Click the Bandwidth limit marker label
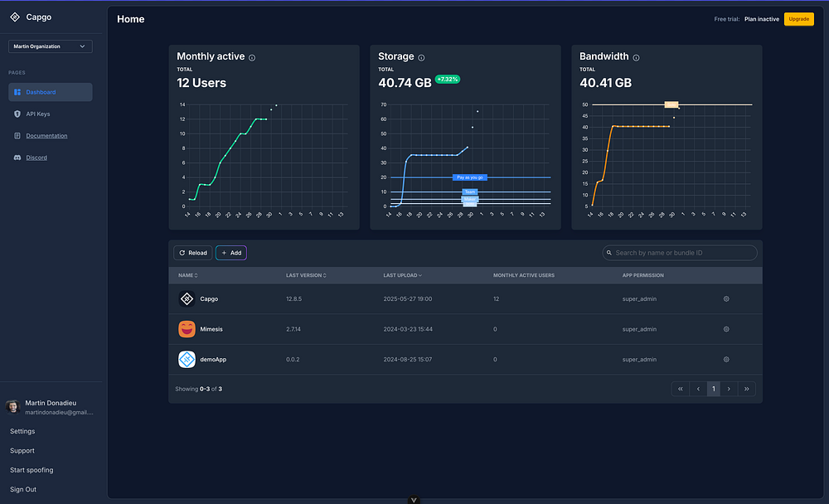This screenshot has width=829, height=504. pos(671,104)
